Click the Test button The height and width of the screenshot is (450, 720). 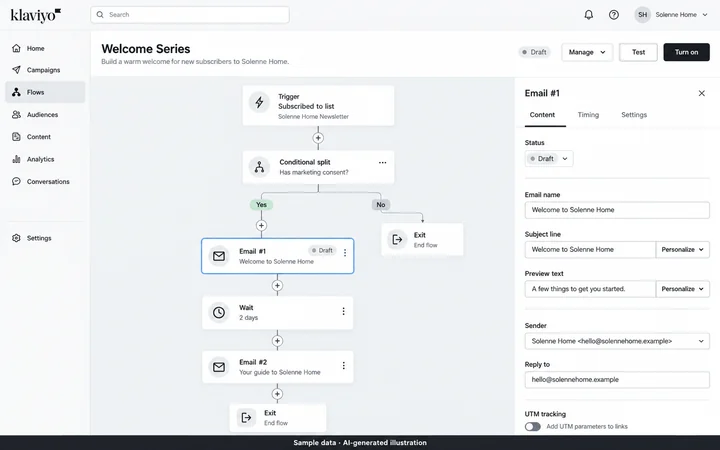point(638,52)
